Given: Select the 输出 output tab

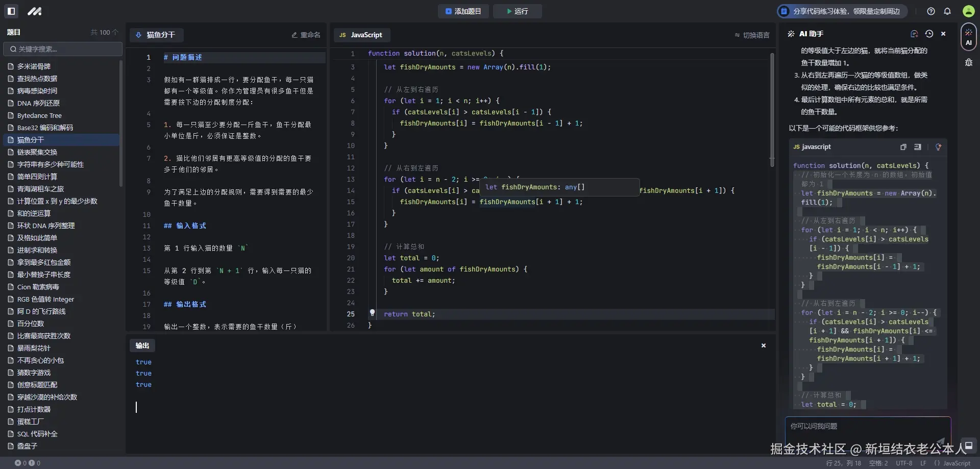Looking at the screenshot, I should [x=142, y=345].
